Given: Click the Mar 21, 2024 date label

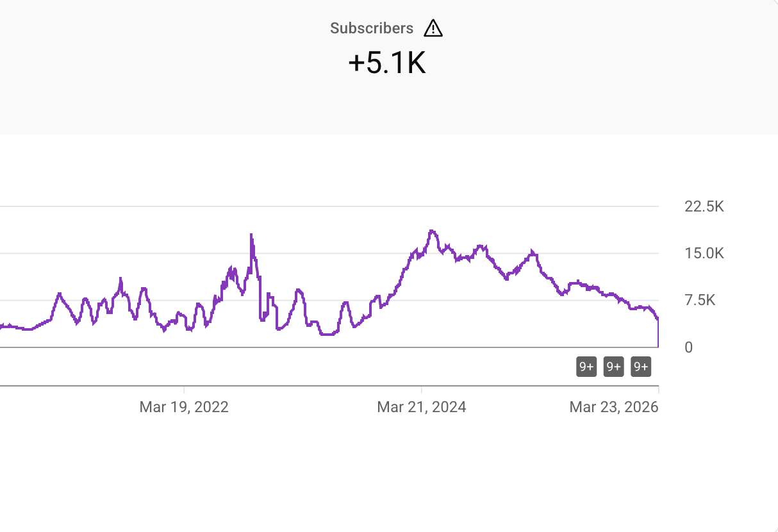Looking at the screenshot, I should coord(422,407).
